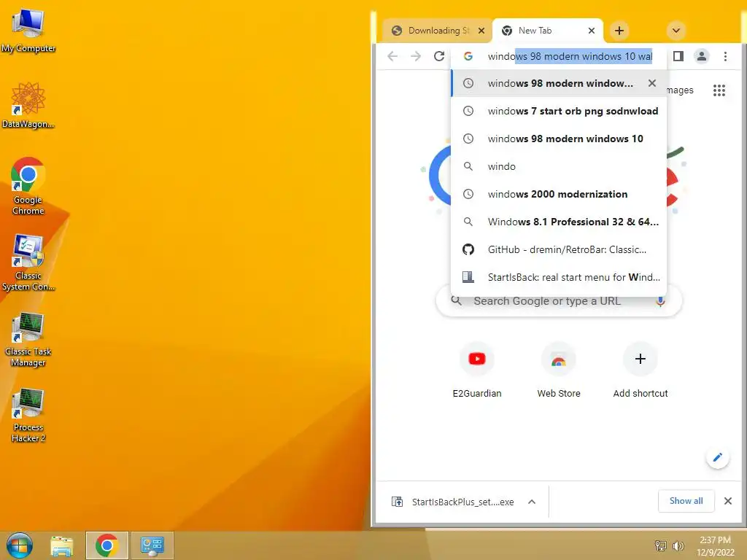This screenshot has width=747, height=560.
Task: Launch Process Hacker 2 shortcut
Action: 28,415
